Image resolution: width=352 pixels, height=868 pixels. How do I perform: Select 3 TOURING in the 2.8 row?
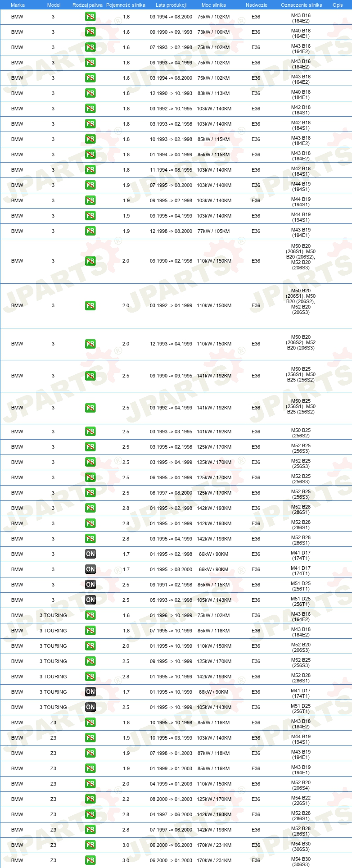pos(53,677)
